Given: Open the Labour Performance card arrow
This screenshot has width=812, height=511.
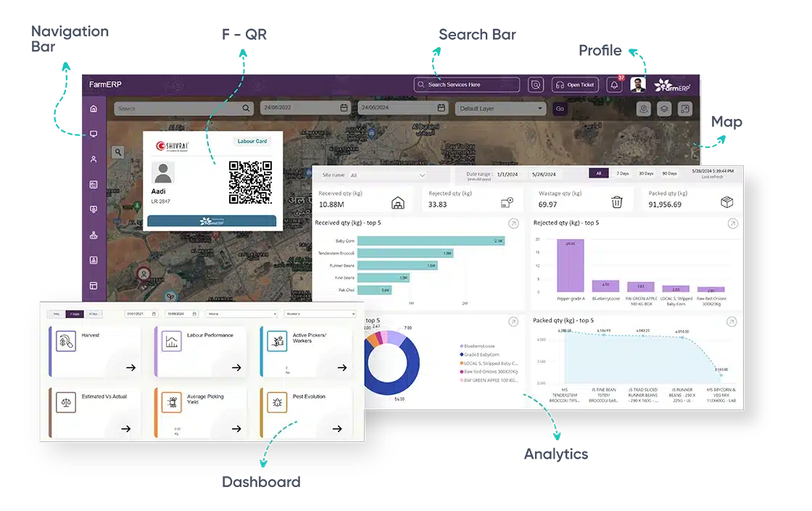Looking at the screenshot, I should (x=236, y=367).
